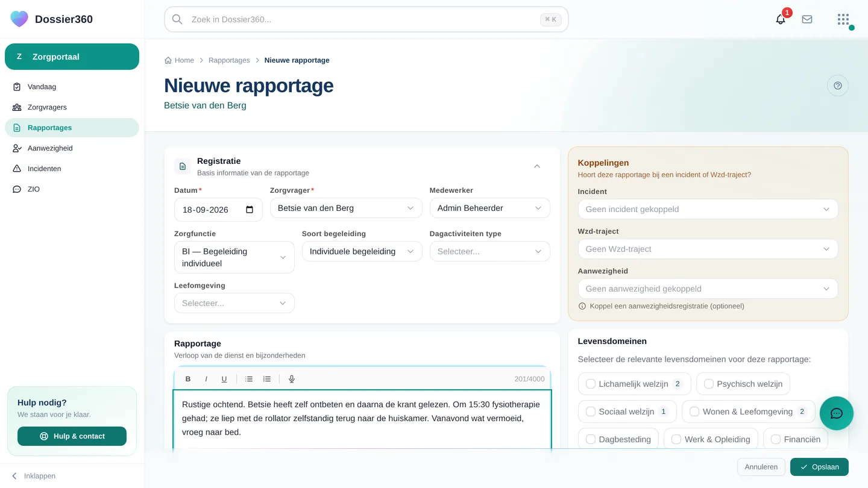Apply underline formatting in the editor
This screenshot has height=488, width=868.
click(x=224, y=379)
